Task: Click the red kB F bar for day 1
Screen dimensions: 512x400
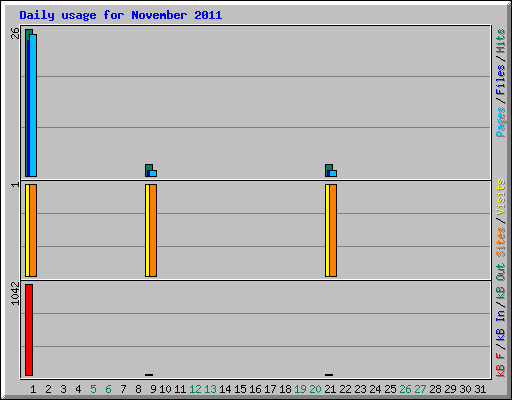Action: click(x=29, y=330)
